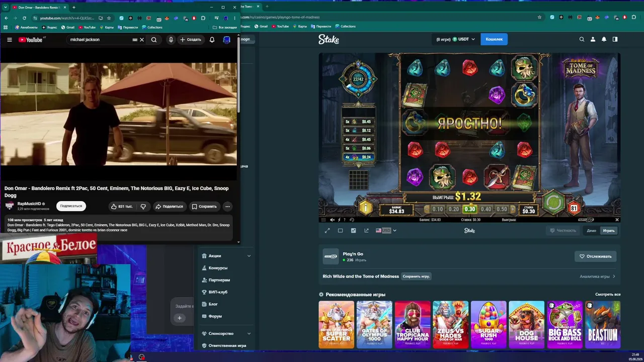This screenshot has width=644, height=362.
Task: Like the video with 831 тыс. likes
Action: [122, 206]
